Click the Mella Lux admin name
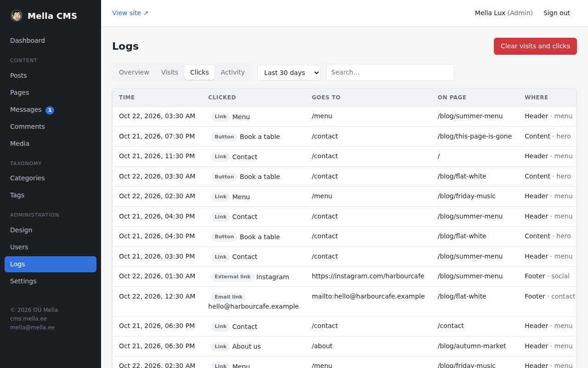588x368 pixels. point(504,13)
